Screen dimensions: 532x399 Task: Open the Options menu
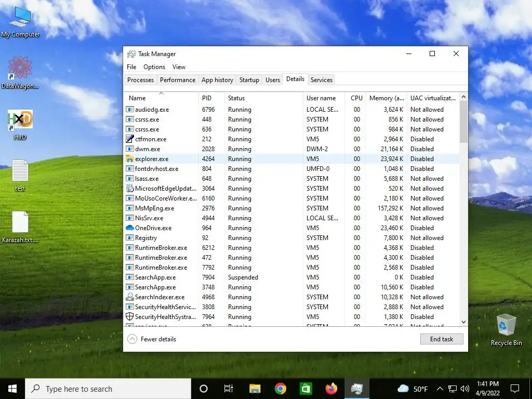154,67
